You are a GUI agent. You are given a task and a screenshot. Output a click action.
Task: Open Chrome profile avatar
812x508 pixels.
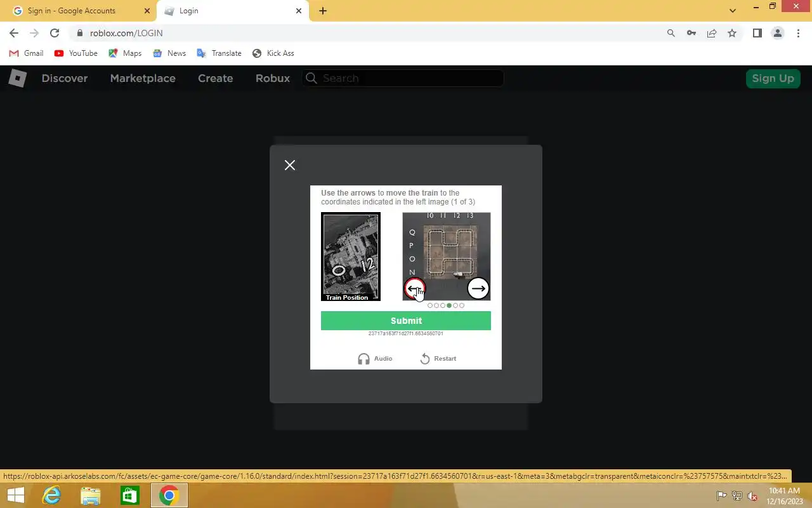[777, 33]
